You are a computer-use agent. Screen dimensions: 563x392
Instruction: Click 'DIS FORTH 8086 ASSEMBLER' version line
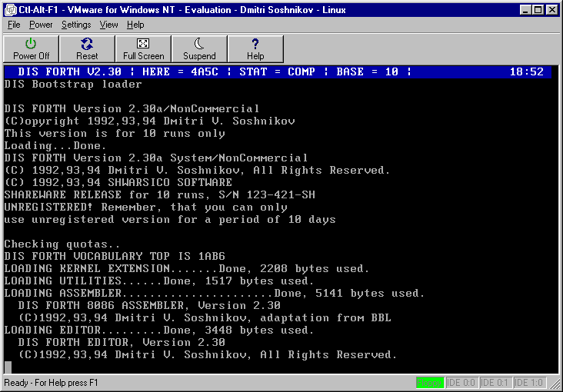[149, 305]
